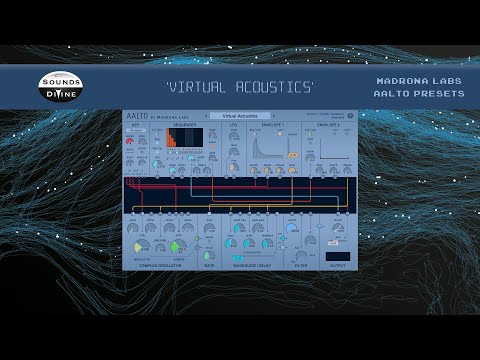Click the Envelope 1 sustain knob
Screen dimensions: 480x360
(x=280, y=170)
